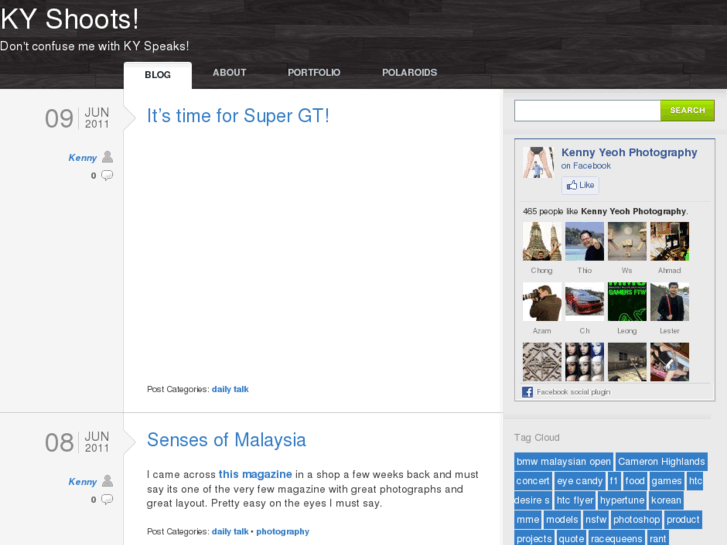Click the Kenny Yeoh Photography profile picture
Image resolution: width=727 pixels, height=545 pixels.
tap(538, 163)
